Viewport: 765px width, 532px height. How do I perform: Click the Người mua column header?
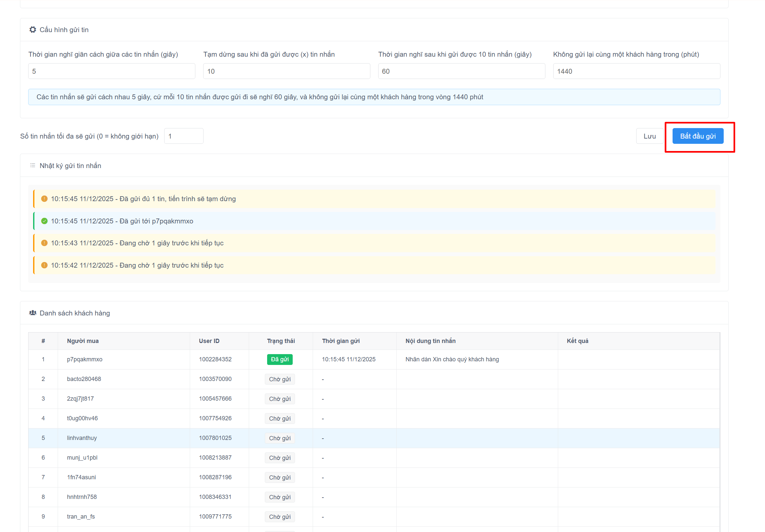[x=83, y=341]
